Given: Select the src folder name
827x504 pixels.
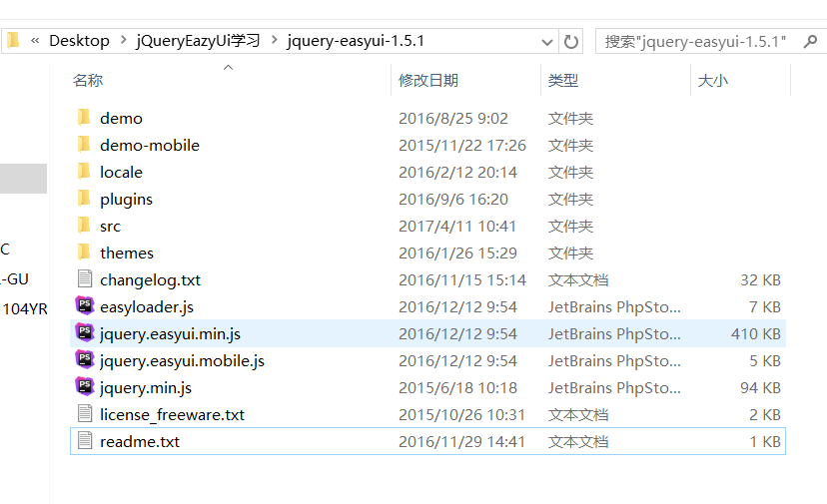Looking at the screenshot, I should click(110, 227).
